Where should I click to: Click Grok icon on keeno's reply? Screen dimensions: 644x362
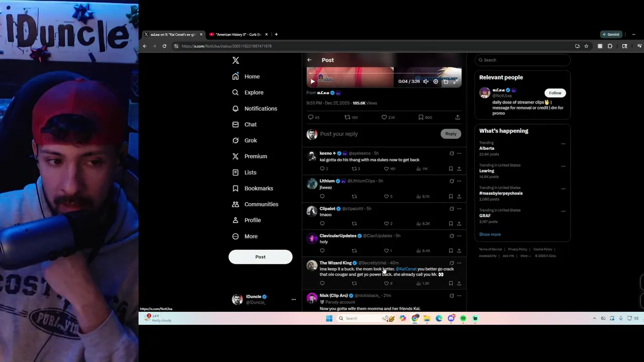451,153
